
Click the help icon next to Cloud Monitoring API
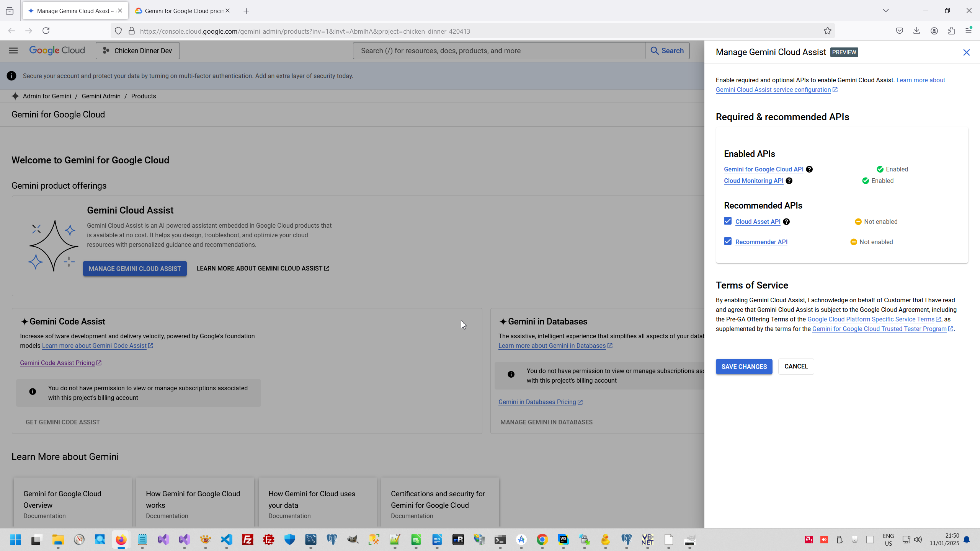click(789, 181)
